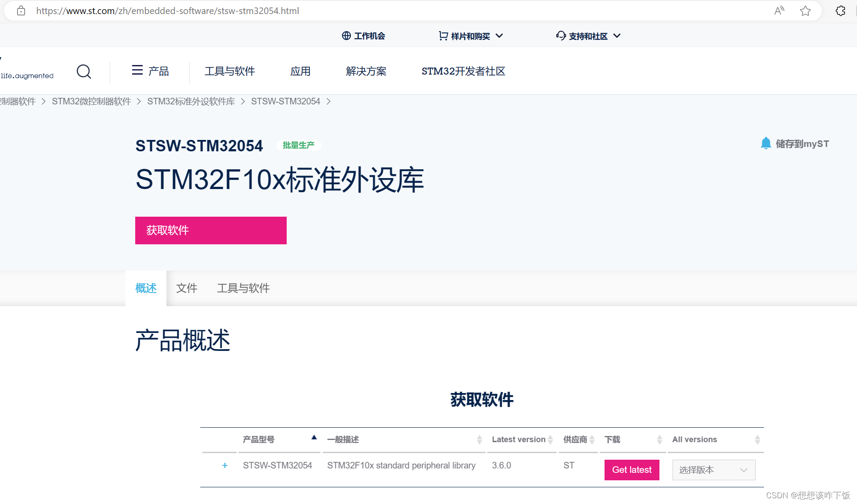Image resolution: width=857 pixels, height=504 pixels.
Task: Switch to the 文件 tab
Action: point(187,288)
